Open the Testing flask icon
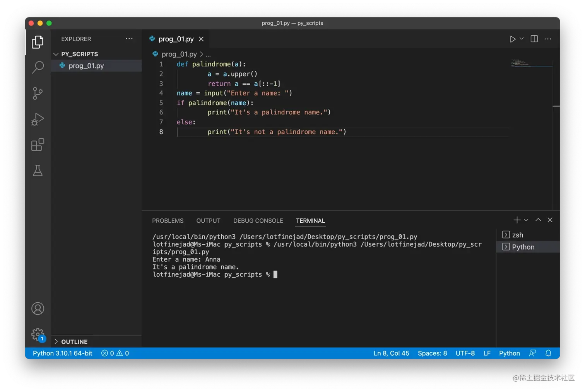Viewport: 585px width, 392px height. tap(38, 170)
